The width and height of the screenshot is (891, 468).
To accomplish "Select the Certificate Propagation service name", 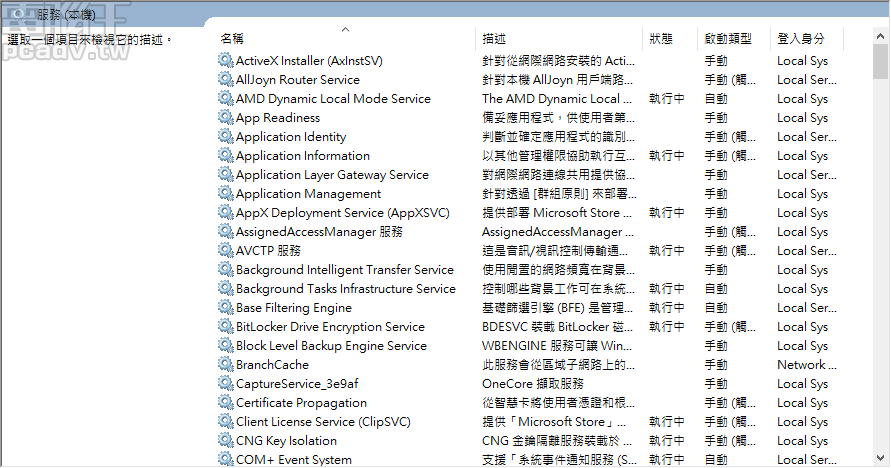I will pos(301,403).
